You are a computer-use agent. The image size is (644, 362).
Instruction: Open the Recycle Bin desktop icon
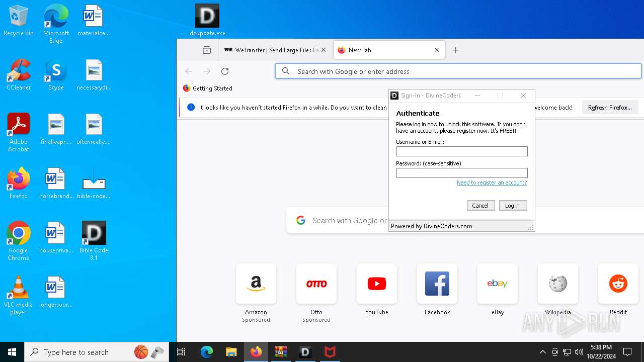click(x=19, y=21)
